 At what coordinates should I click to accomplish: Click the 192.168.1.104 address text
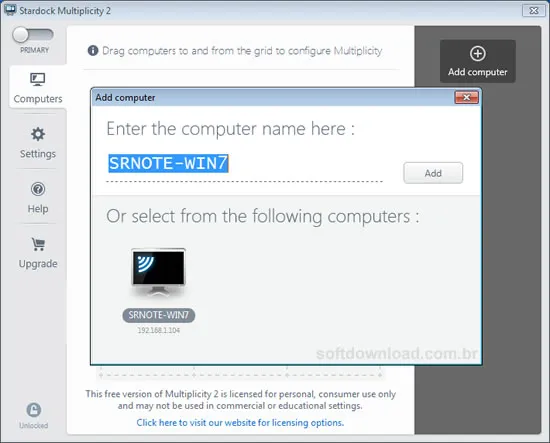tap(159, 330)
